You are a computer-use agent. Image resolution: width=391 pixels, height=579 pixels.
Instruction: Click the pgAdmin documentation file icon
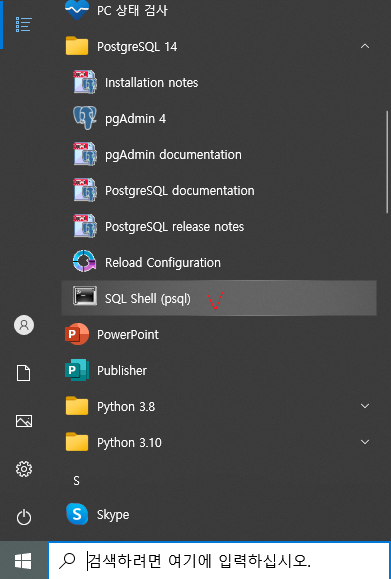point(85,154)
